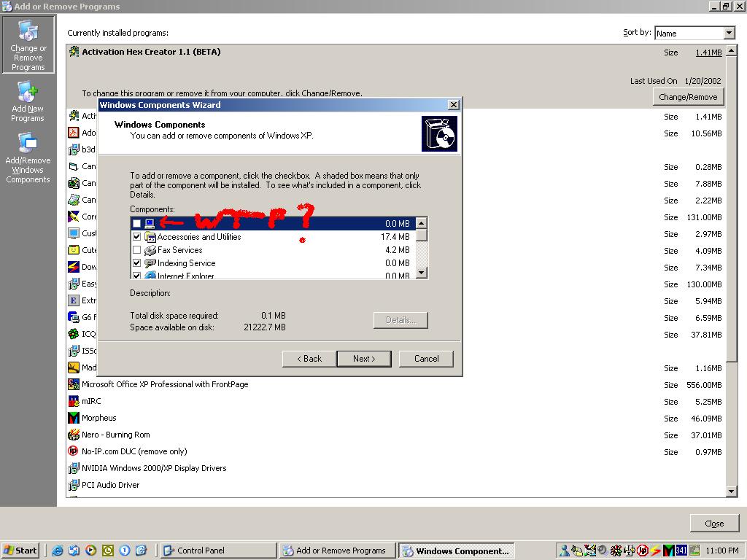Click the MSN Messenger tray icon
Image resolution: width=747 pixels, height=560 pixels.
(564, 551)
